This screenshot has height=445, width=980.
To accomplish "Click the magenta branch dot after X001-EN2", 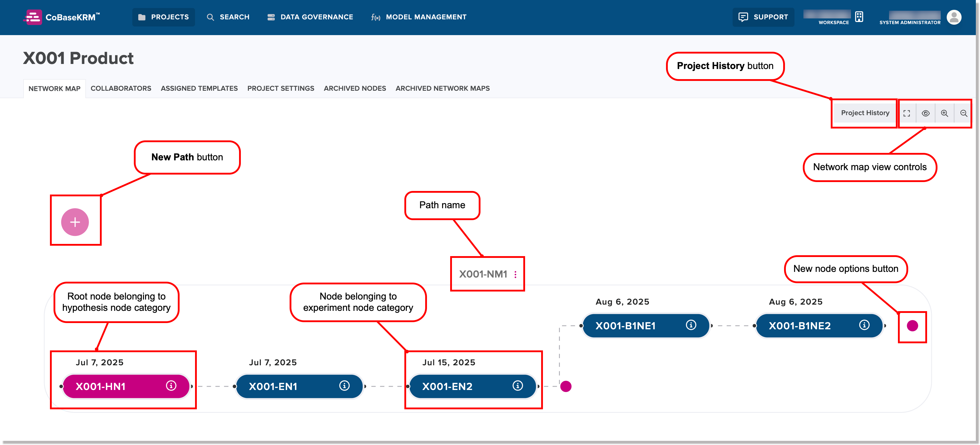I will 566,386.
